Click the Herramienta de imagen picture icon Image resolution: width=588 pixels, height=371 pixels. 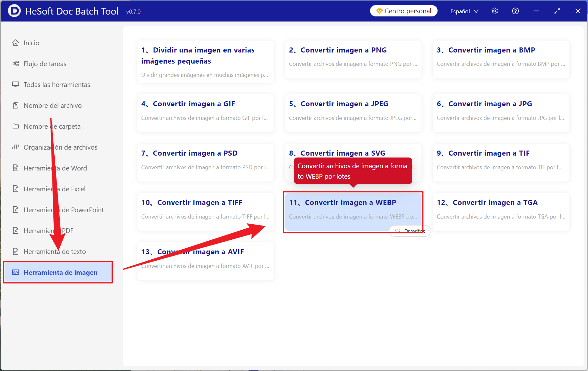pyautogui.click(x=15, y=272)
